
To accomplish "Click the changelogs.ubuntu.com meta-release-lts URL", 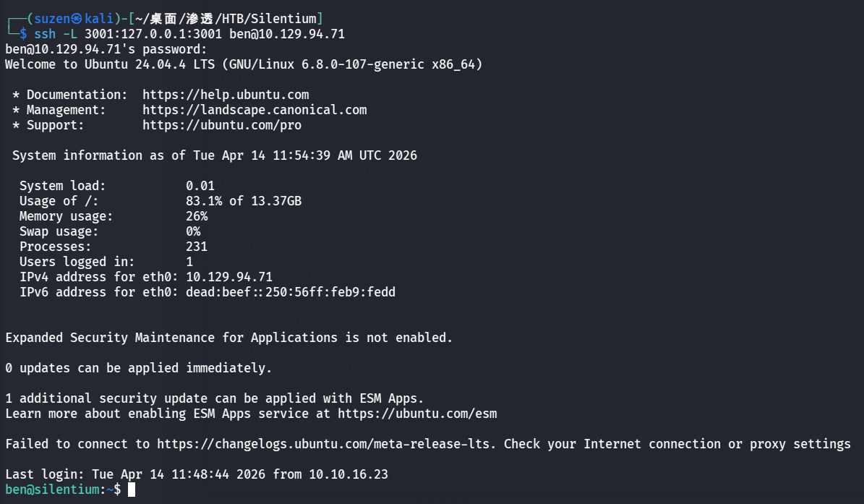I will pos(327,444).
